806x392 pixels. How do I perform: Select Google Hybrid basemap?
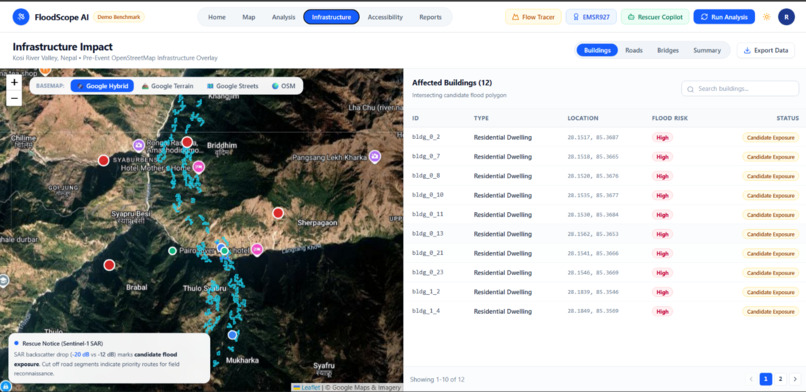click(102, 86)
